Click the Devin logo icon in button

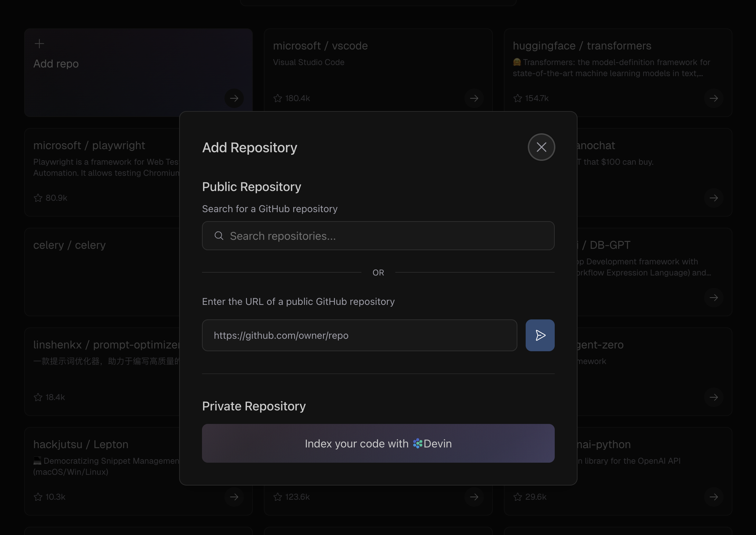(x=417, y=443)
